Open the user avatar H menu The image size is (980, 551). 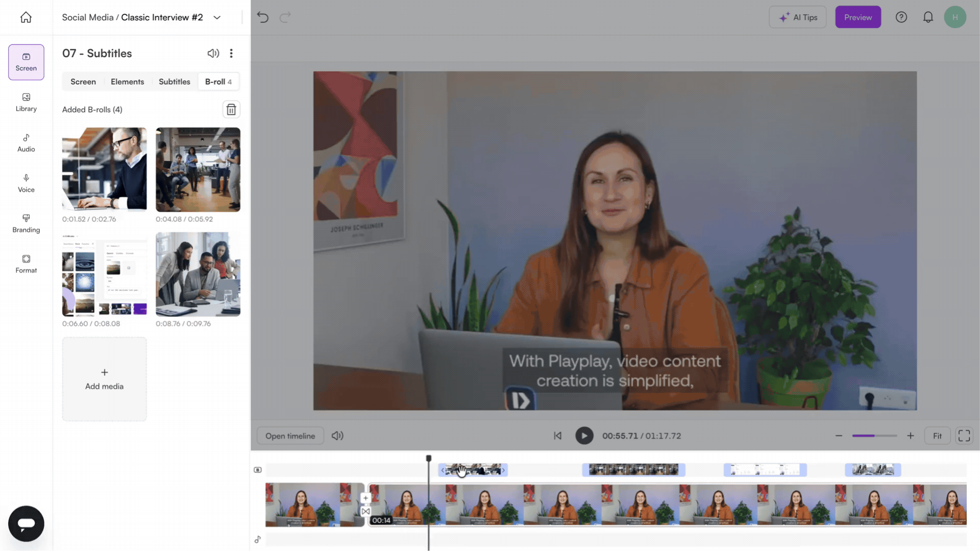coord(955,17)
